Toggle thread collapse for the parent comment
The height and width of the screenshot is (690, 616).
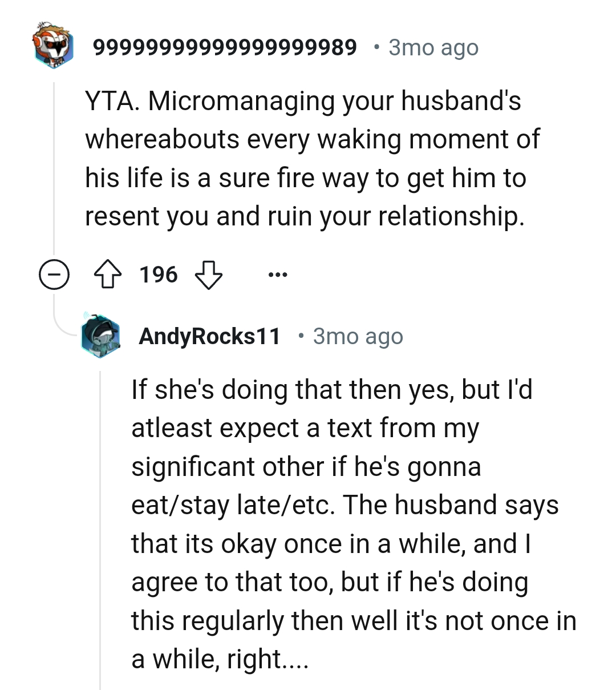(54, 275)
